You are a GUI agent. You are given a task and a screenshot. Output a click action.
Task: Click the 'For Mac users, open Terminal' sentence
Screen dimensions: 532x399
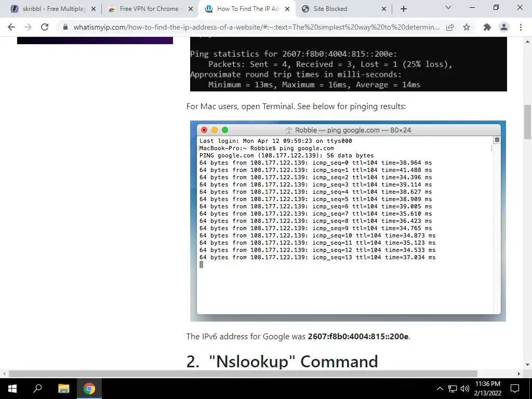point(296,106)
